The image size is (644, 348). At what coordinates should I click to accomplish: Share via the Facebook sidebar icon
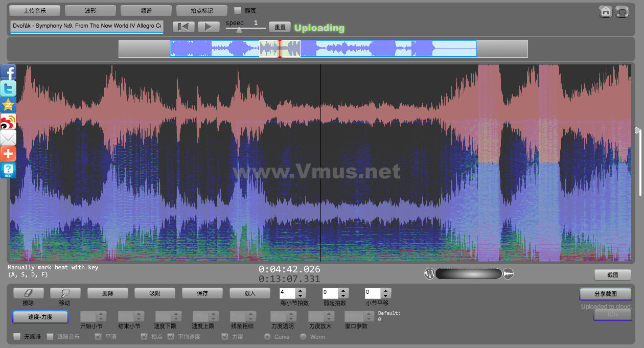(8, 72)
